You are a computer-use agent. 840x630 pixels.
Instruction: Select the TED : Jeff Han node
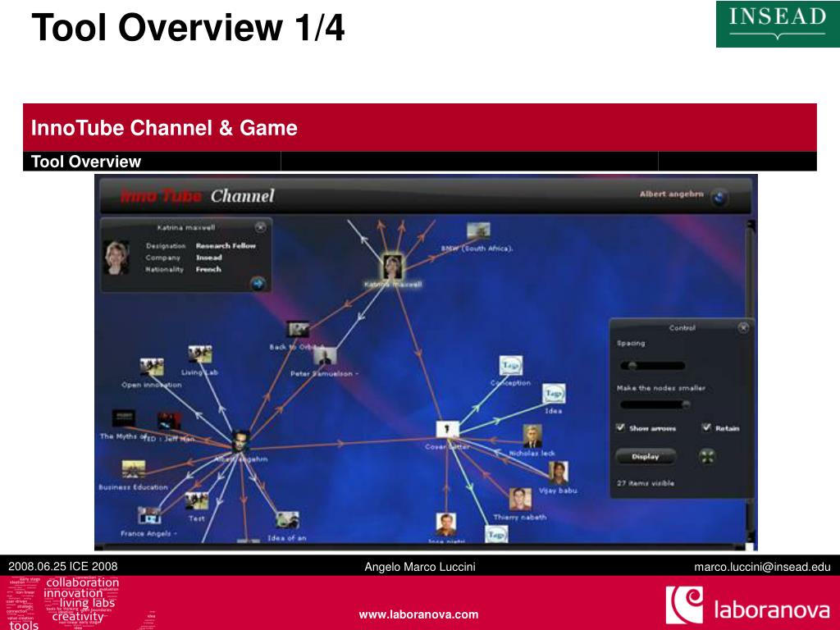(169, 421)
